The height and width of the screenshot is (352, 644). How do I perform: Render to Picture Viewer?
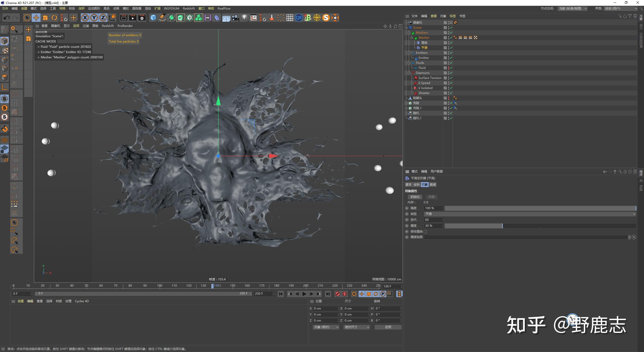click(x=133, y=18)
